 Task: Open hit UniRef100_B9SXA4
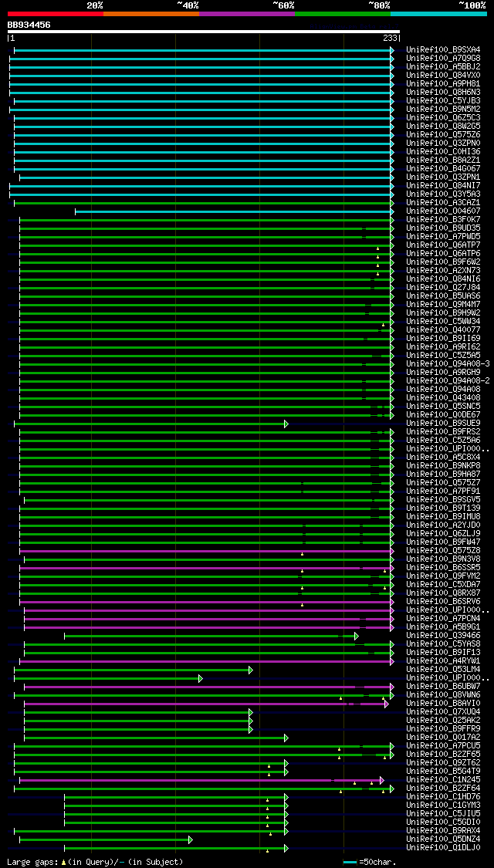[443, 50]
